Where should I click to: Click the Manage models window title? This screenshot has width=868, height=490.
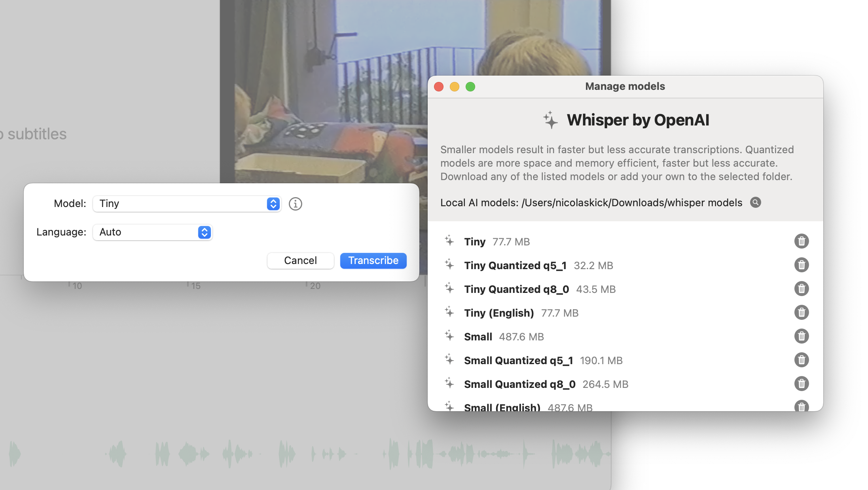point(625,86)
